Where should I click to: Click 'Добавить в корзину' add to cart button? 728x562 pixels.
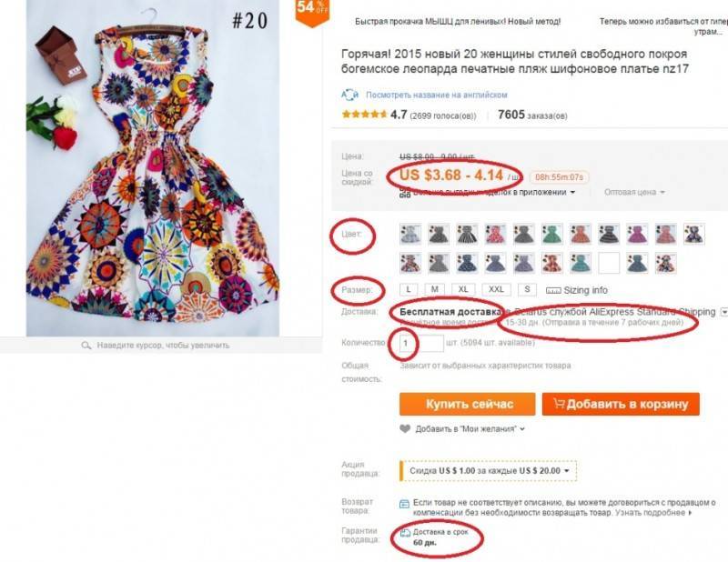[x=621, y=404]
